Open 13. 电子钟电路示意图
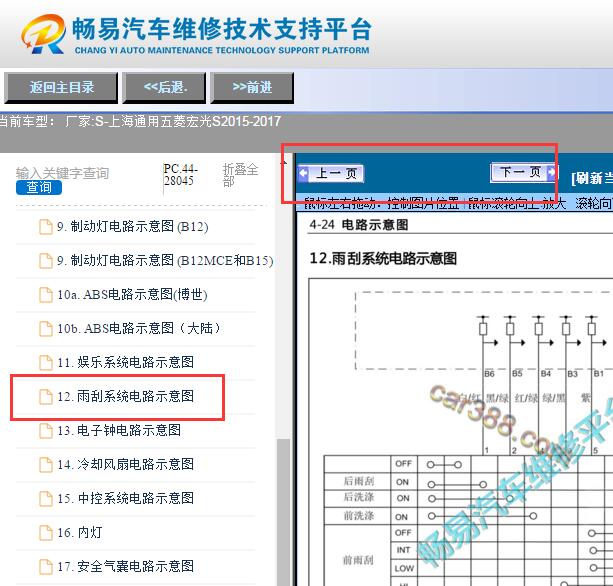Viewport: 613px width, 586px height. pos(119,430)
